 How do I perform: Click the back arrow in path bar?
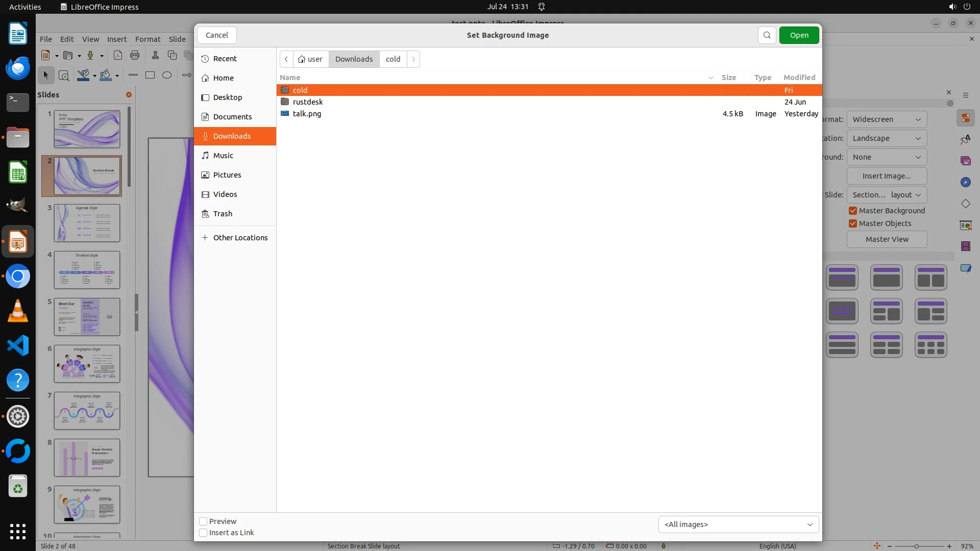coord(286,59)
